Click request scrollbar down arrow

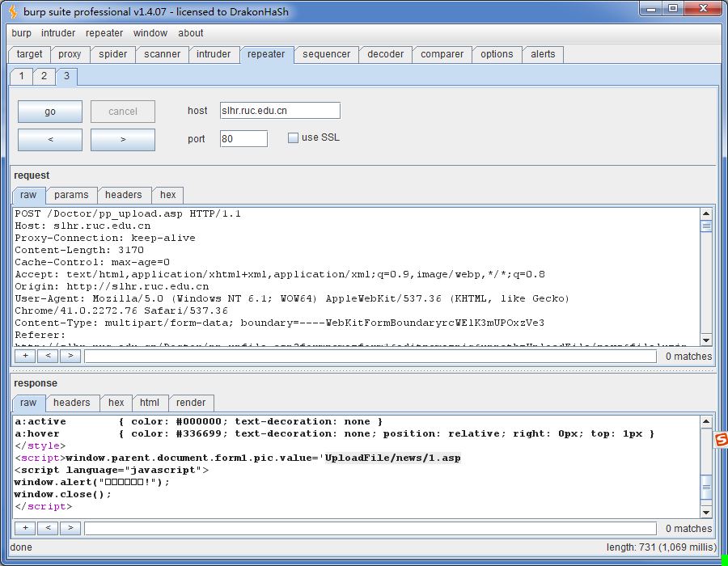point(706,340)
